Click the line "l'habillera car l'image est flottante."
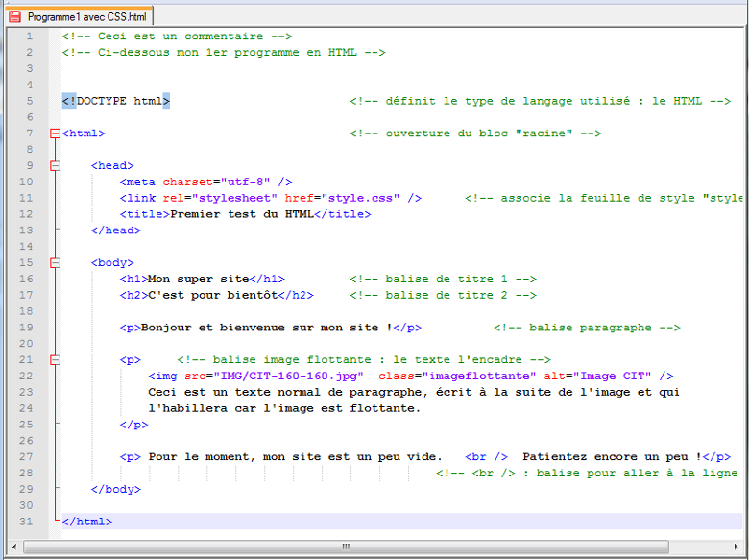 284,408
